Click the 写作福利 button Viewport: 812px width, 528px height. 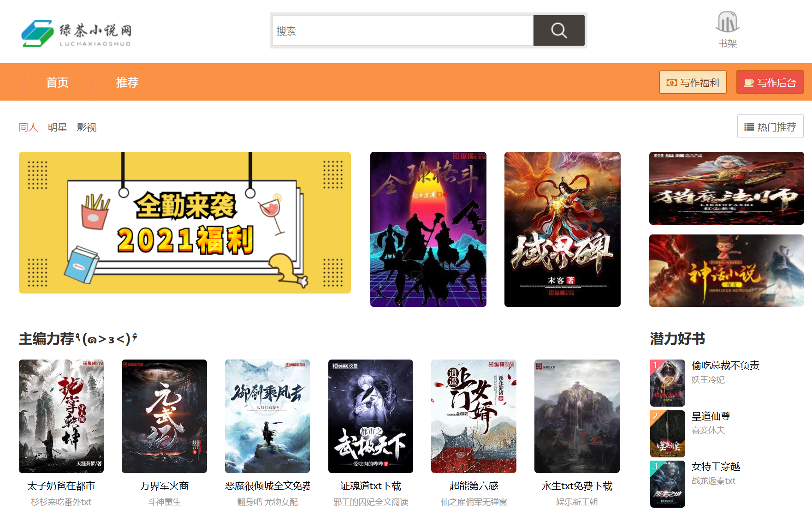pos(693,82)
